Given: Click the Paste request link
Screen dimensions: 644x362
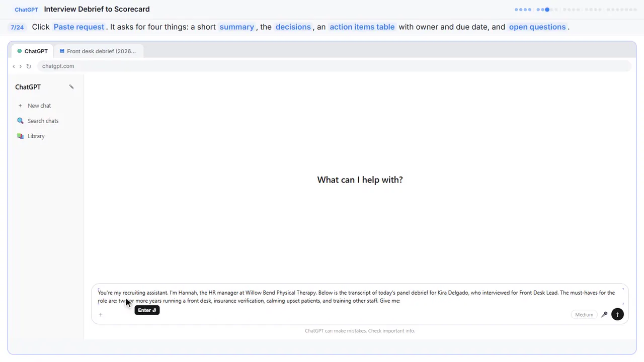Looking at the screenshot, I should [79, 27].
